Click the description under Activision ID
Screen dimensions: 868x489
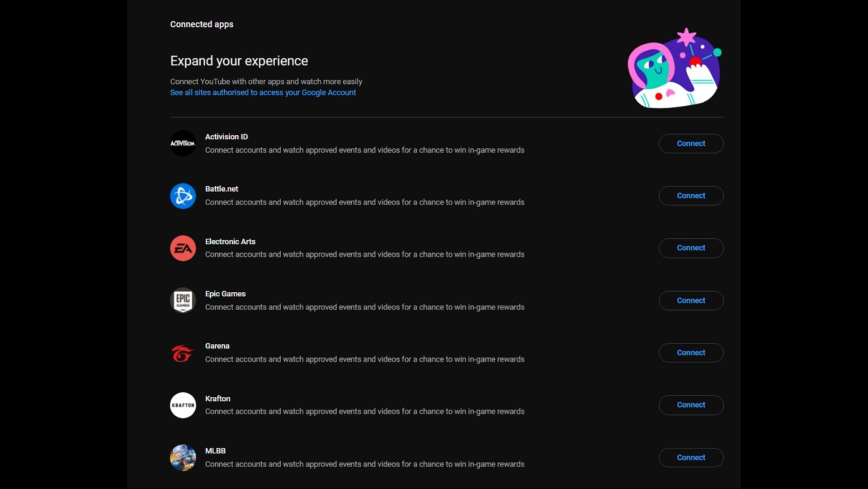[364, 150]
